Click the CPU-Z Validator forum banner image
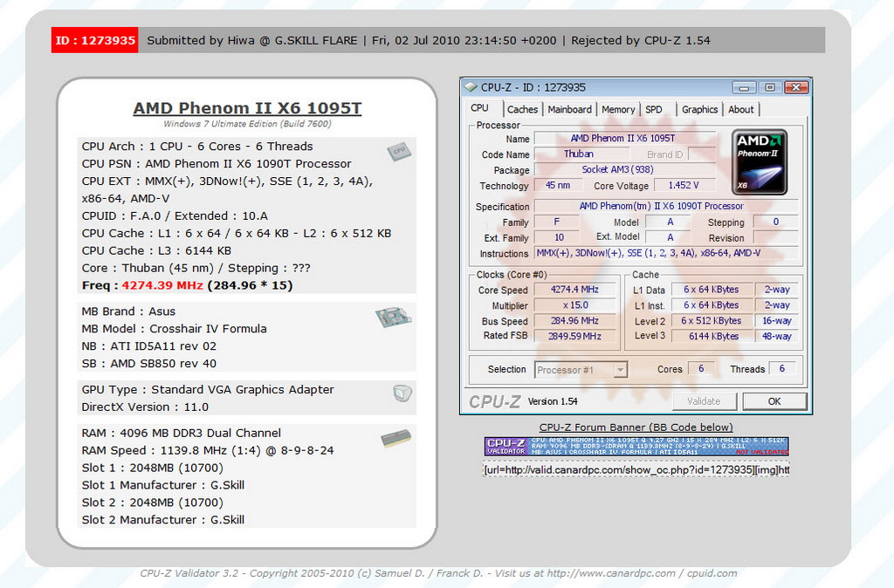 [636, 446]
